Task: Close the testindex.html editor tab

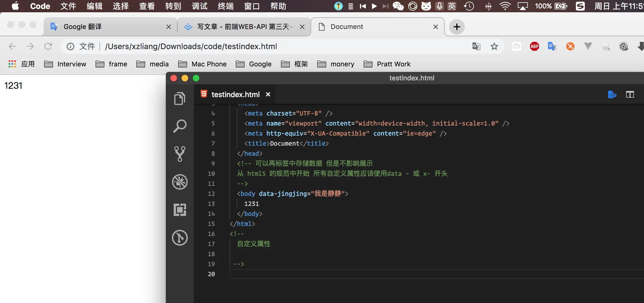Action: (x=268, y=94)
